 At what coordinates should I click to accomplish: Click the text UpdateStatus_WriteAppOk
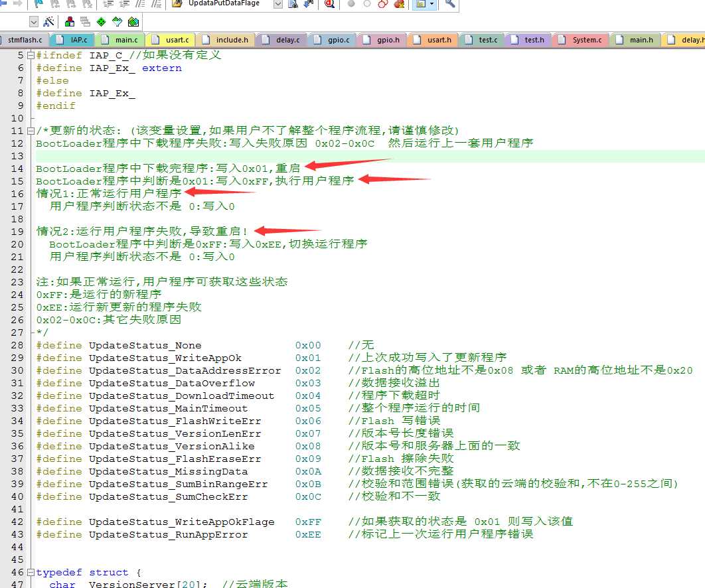tap(165, 358)
